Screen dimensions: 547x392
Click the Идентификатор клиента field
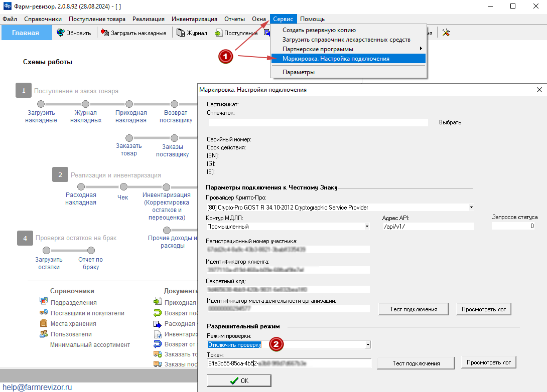[x=288, y=270]
